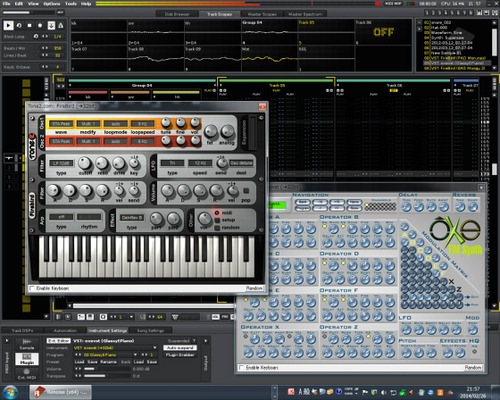Click the system tray volume speaker icon
Screen dimensions: 500x400
click(384, 392)
